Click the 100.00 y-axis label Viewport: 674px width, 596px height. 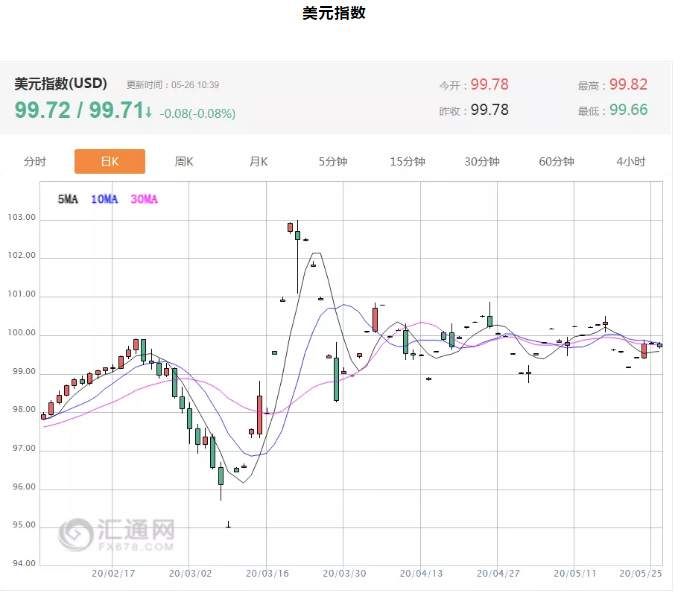21,333
